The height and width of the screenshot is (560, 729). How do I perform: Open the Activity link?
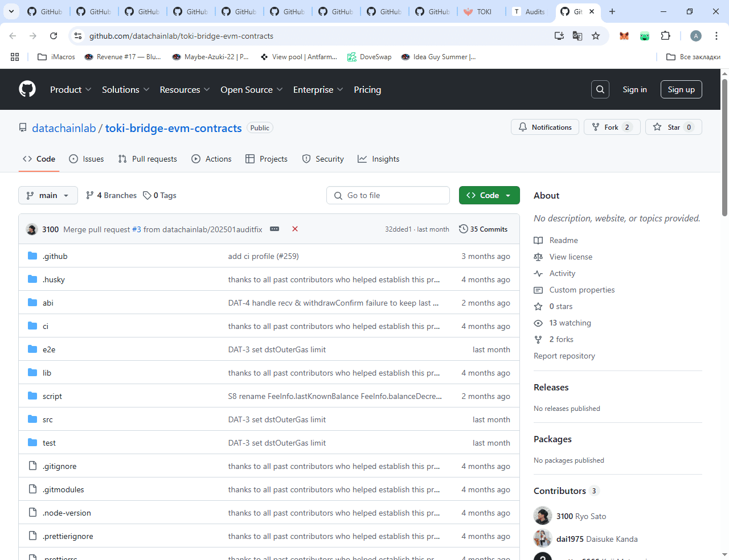point(555,273)
